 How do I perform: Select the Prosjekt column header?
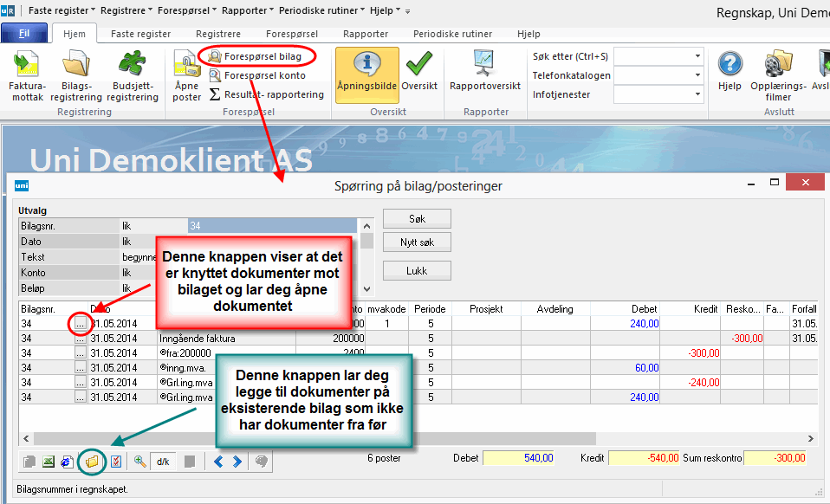point(486,309)
